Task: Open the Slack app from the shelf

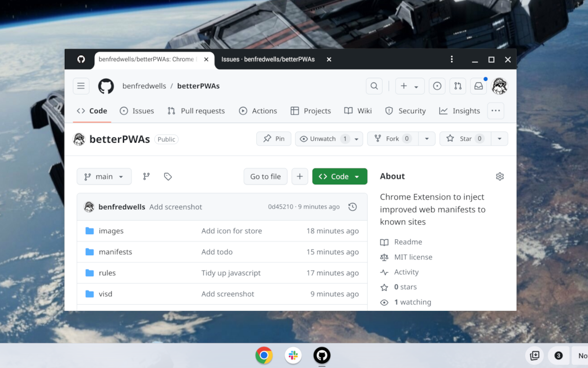Action: 293,356
